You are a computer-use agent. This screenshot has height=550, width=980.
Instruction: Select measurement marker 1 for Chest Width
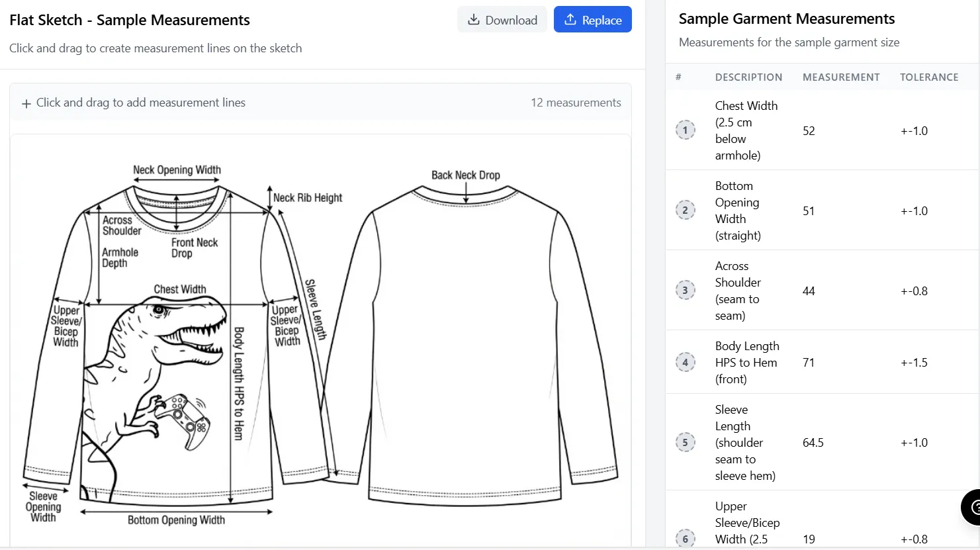[x=686, y=130]
